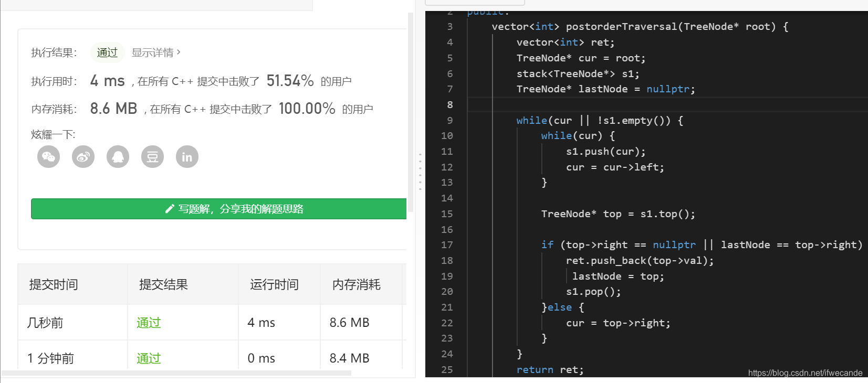The height and width of the screenshot is (383, 868).
Task: Click the 'cur = cur->left;' code line
Action: point(615,167)
